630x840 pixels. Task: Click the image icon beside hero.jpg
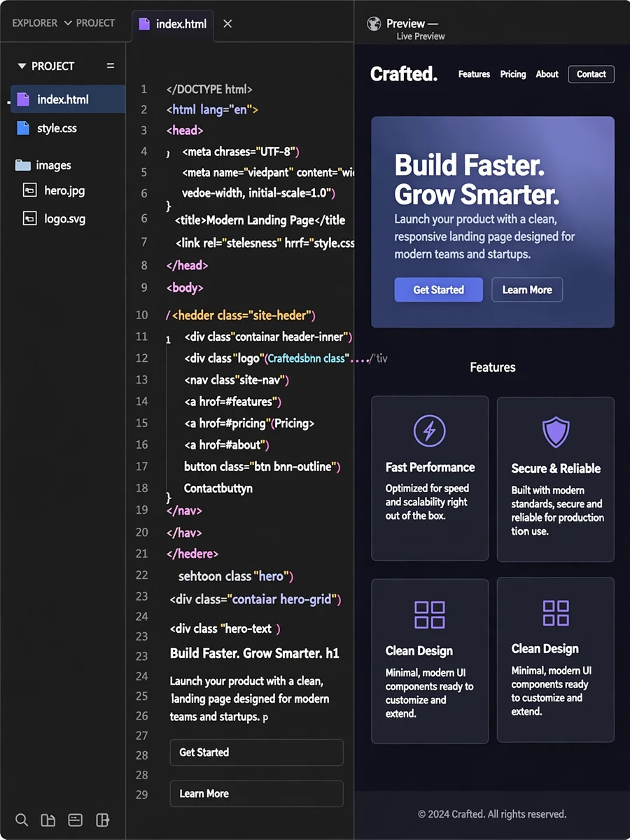(29, 190)
